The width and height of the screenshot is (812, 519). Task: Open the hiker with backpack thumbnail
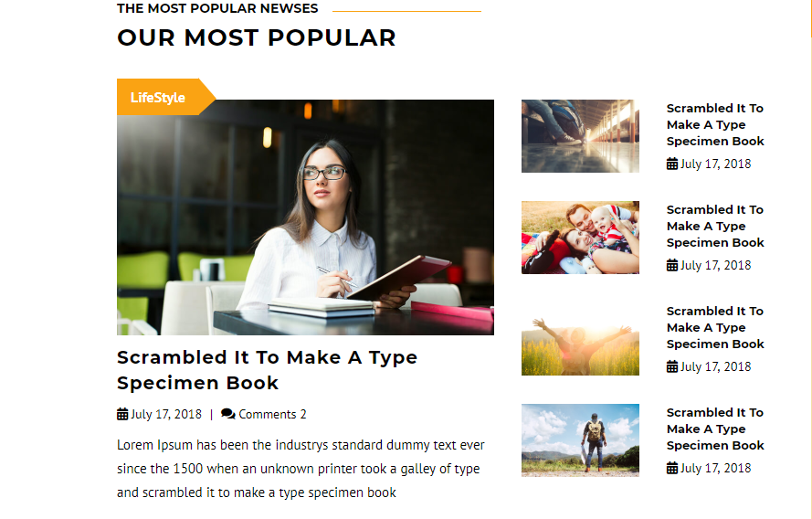point(580,440)
